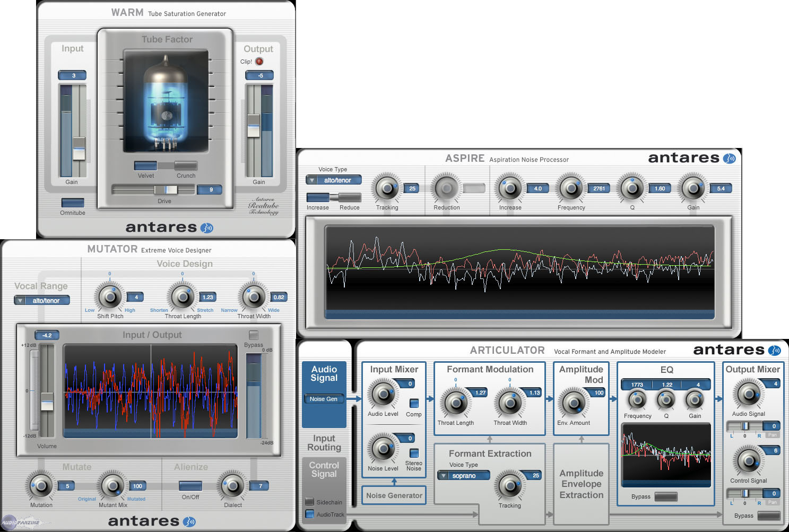Screen dimensions: 789x532
Task: Click the EQ Gain knob in Articulator
Action: (695, 400)
